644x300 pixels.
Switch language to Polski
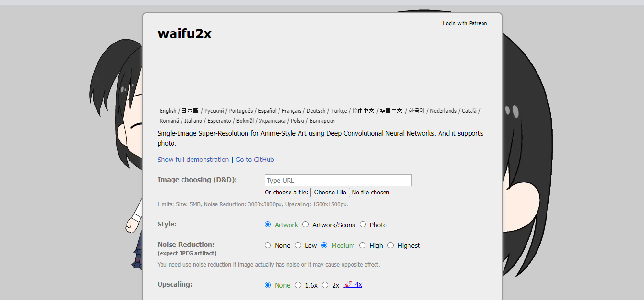tap(298, 121)
